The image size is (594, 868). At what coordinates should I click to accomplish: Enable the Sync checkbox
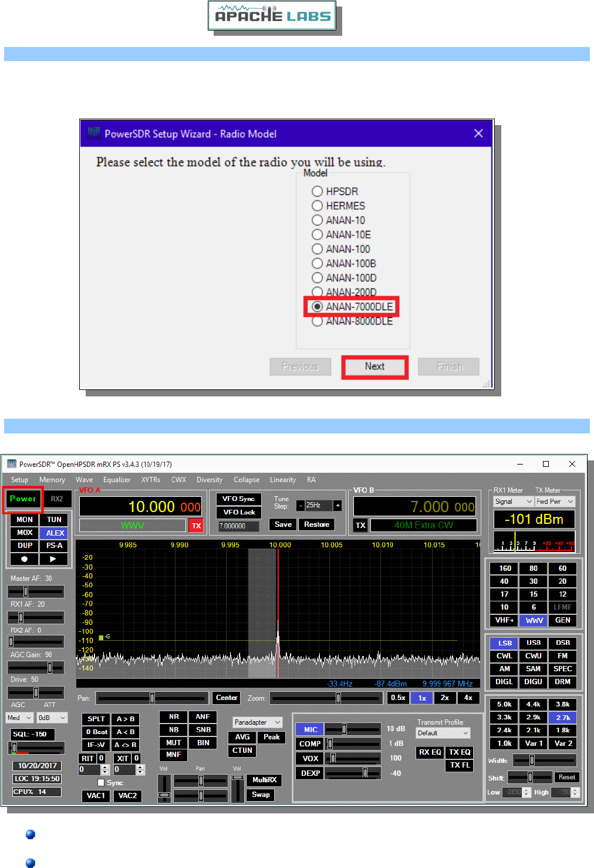pos(101,782)
